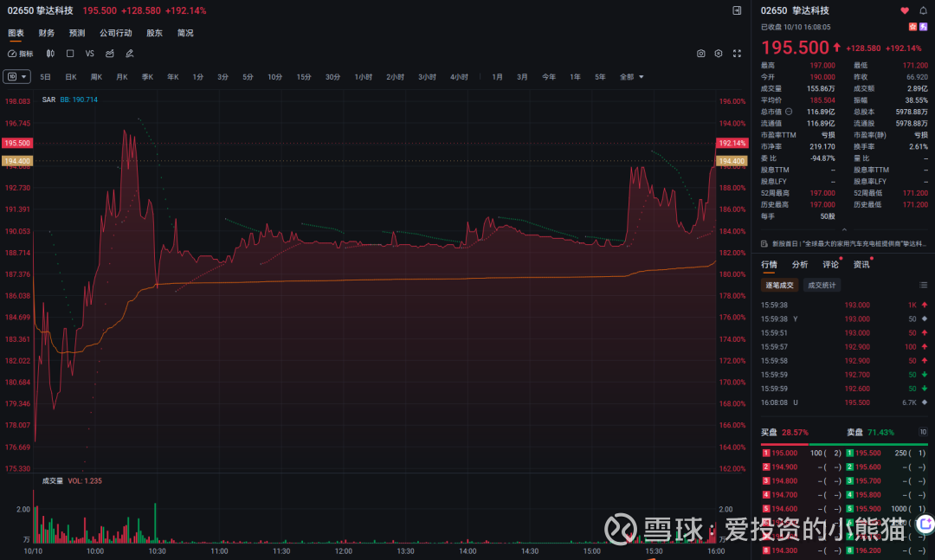Open the 1D interval dropdown
This screenshot has width=935, height=560.
point(16,77)
